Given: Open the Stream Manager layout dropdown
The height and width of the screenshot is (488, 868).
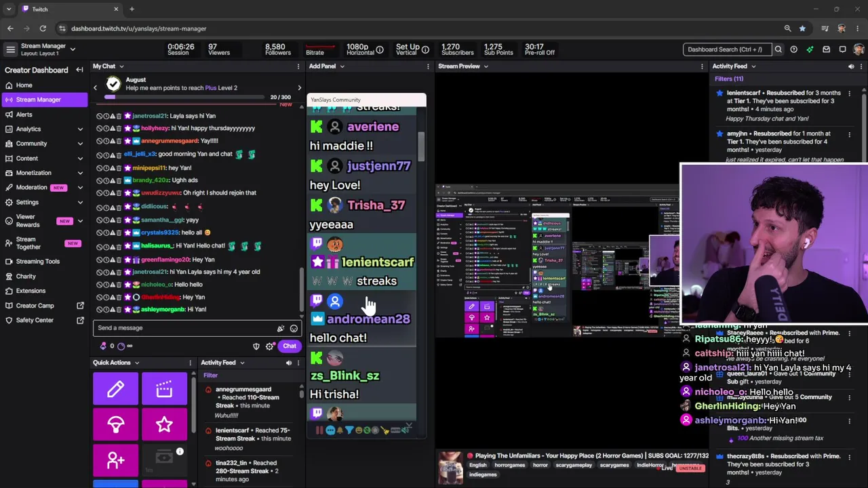Looking at the screenshot, I should (x=73, y=49).
